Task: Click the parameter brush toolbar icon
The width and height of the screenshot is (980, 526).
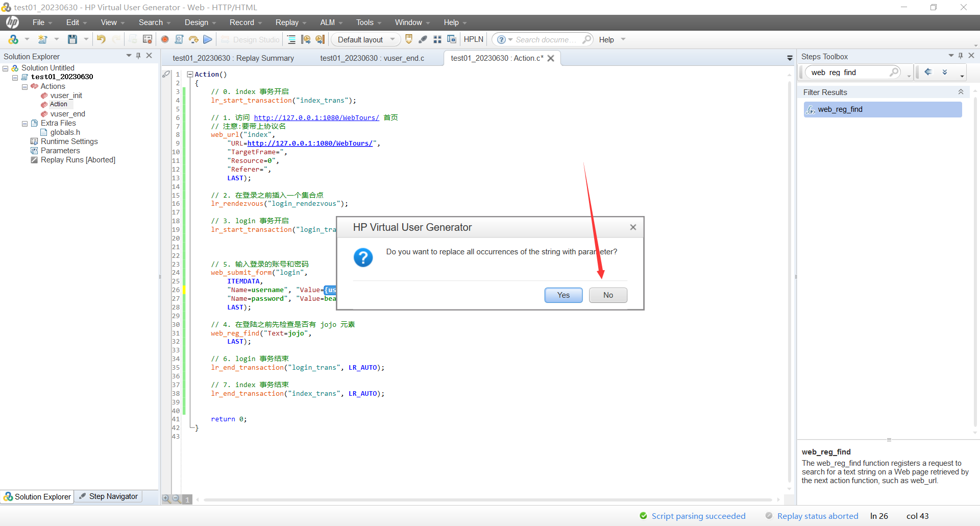Action: coord(423,39)
